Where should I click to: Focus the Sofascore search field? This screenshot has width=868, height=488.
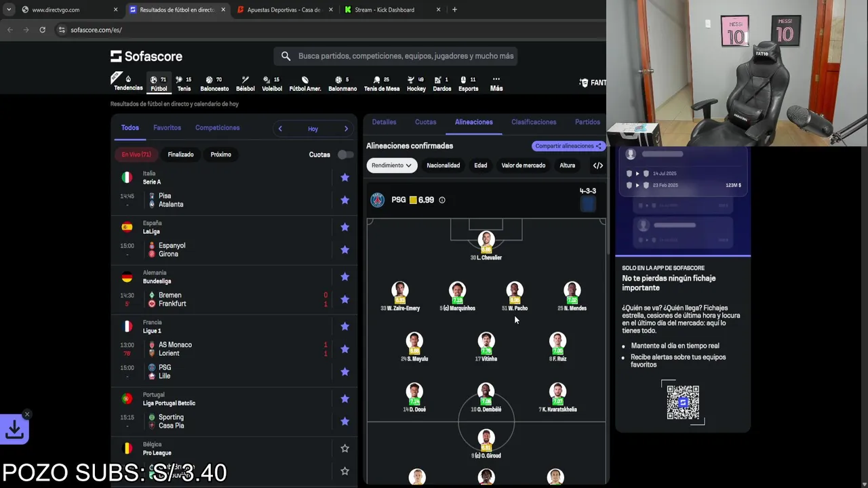(396, 56)
